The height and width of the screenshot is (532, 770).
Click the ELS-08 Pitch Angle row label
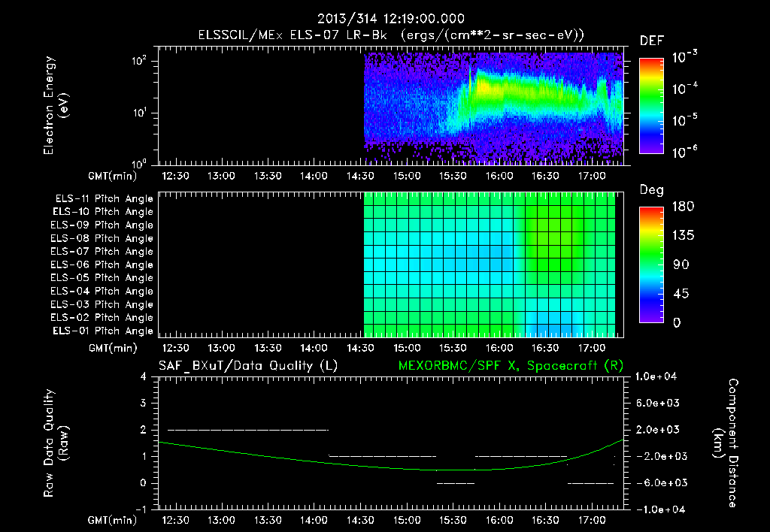click(x=102, y=238)
